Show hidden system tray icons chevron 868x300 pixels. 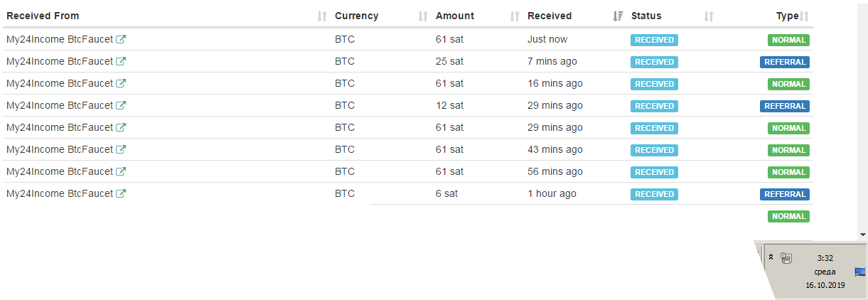coord(771,257)
